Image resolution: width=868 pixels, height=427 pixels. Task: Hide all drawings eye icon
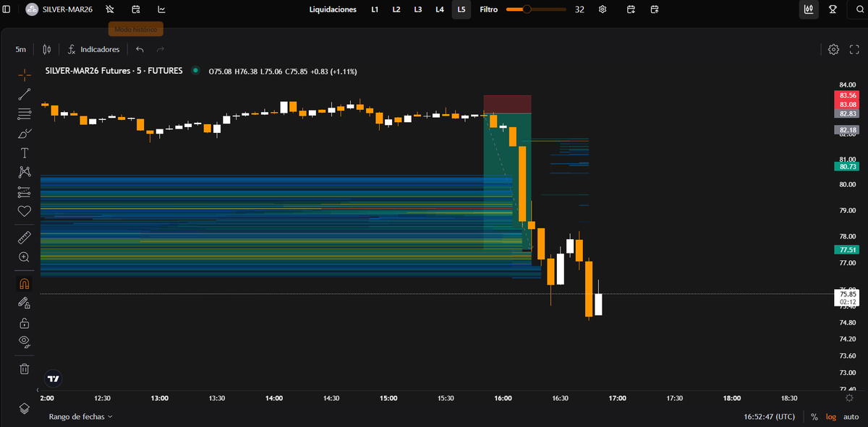click(x=25, y=342)
